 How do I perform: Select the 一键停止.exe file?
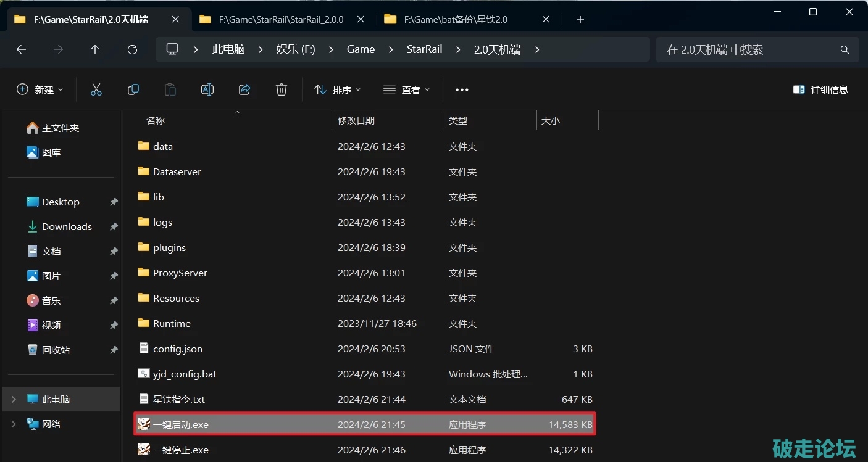pos(181,450)
